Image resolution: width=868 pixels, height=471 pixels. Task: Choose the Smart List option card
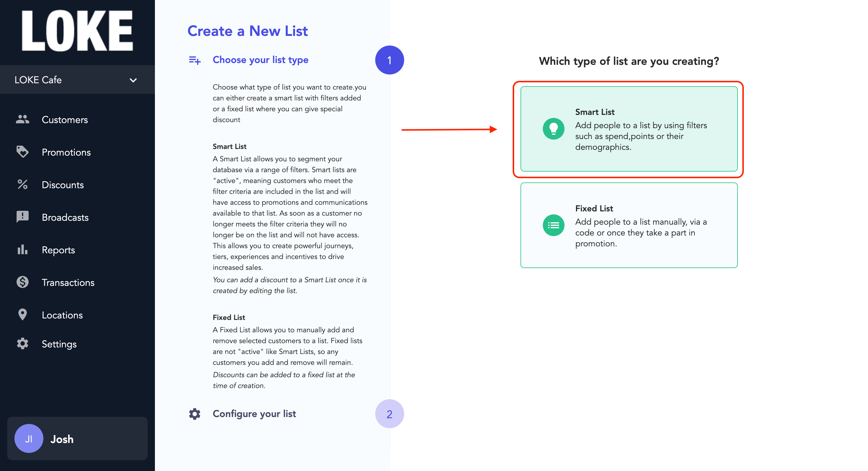[629, 129]
